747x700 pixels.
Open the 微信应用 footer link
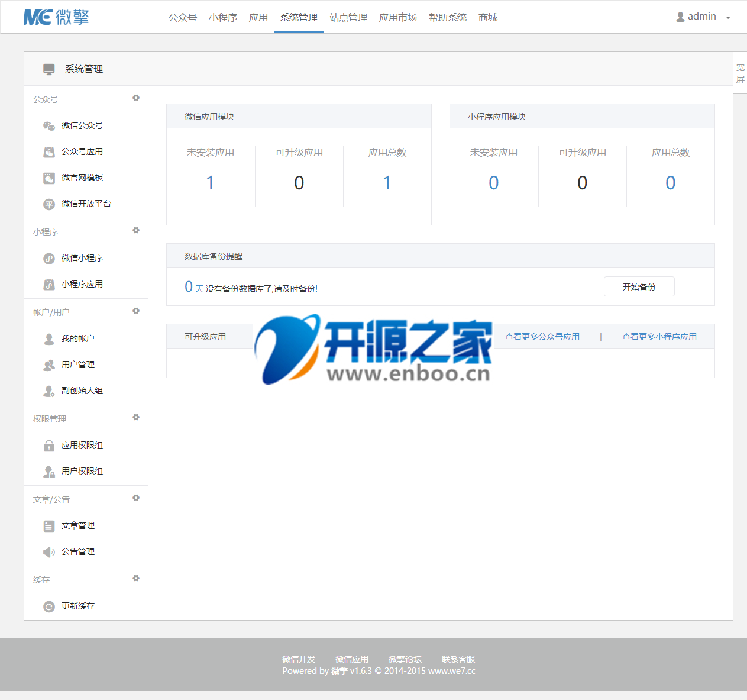click(352, 659)
